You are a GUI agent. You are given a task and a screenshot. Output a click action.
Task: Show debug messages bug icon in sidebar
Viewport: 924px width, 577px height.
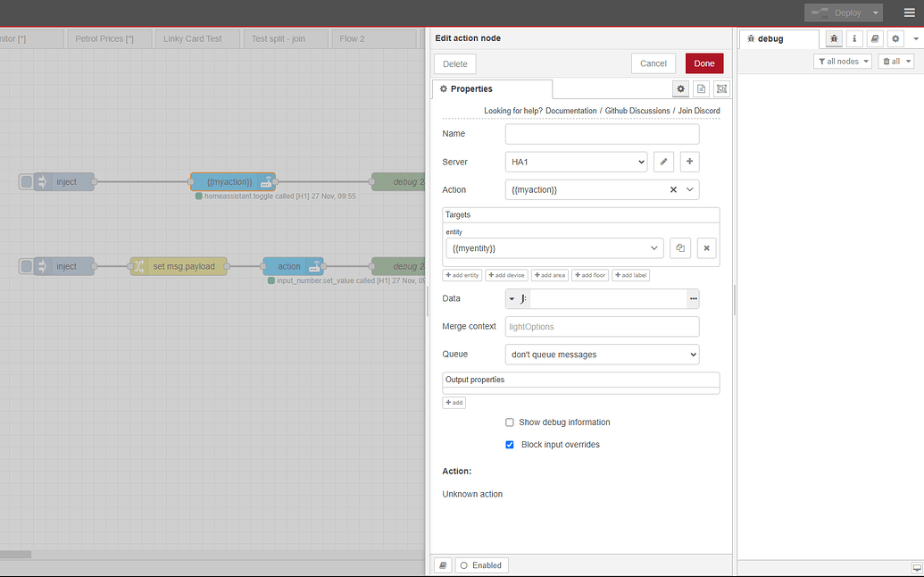[x=834, y=38]
